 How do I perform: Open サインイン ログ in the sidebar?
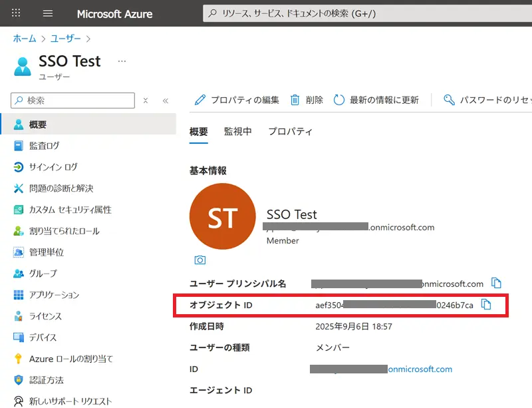(x=53, y=167)
